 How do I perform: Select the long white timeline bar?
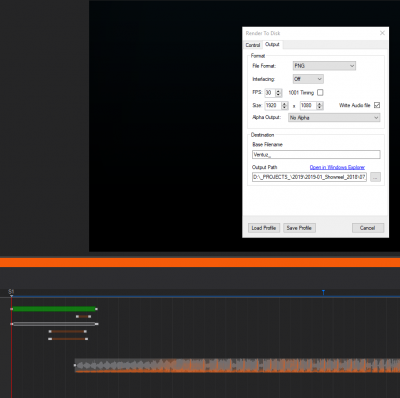(x=54, y=324)
